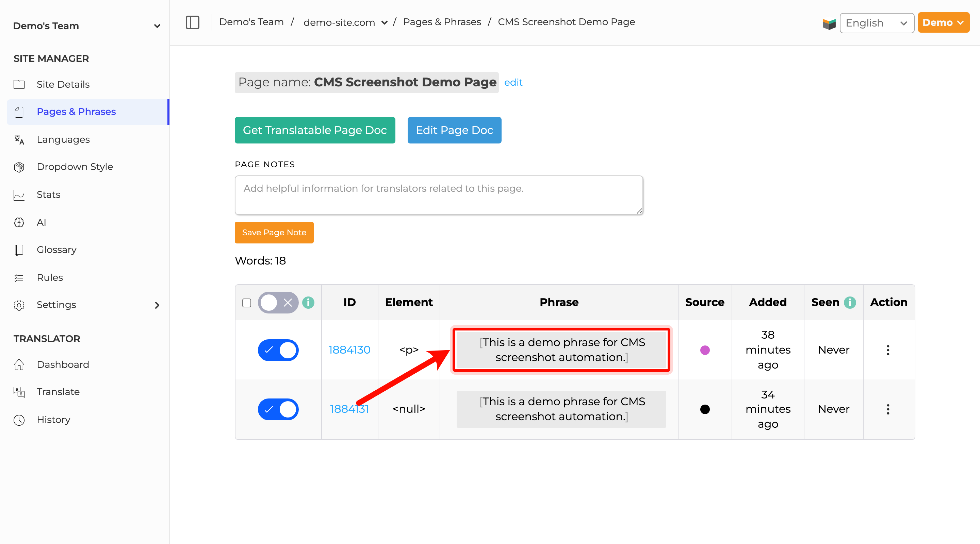
Task: Click the '<p>' element cell
Action: tap(409, 350)
